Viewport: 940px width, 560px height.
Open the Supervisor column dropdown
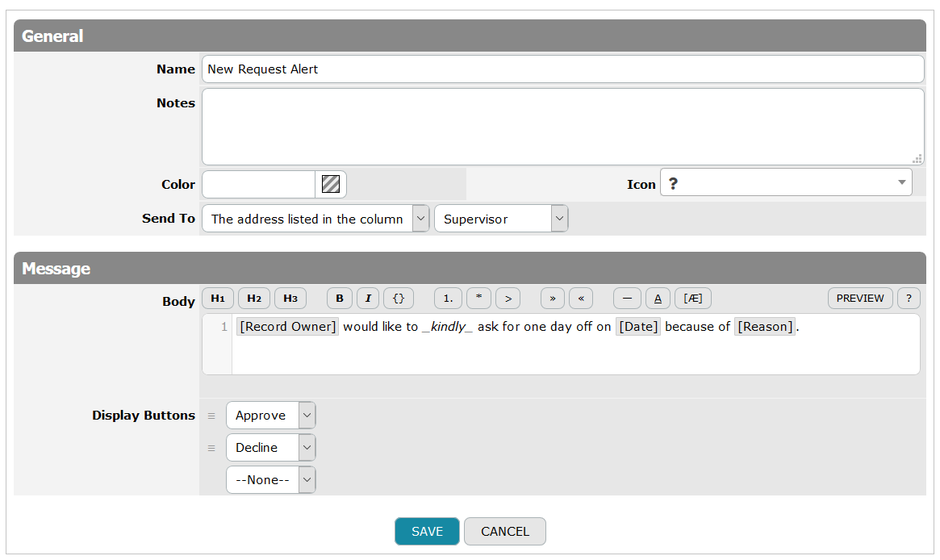(500, 219)
